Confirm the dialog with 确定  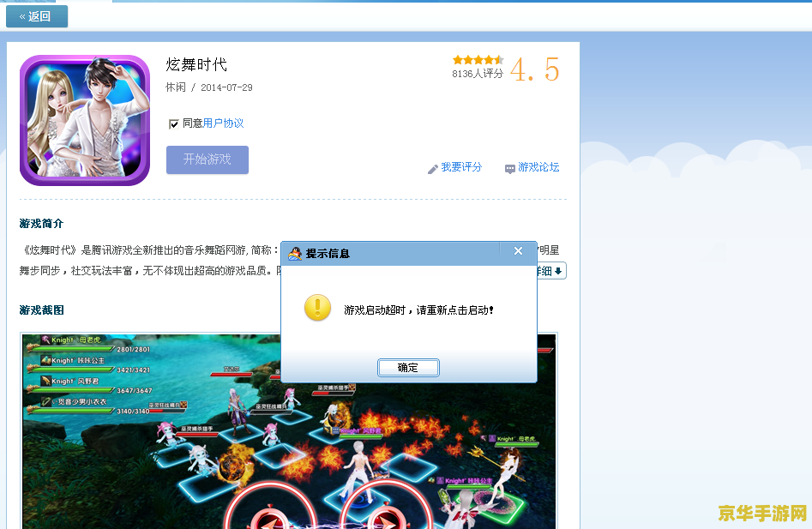click(408, 368)
